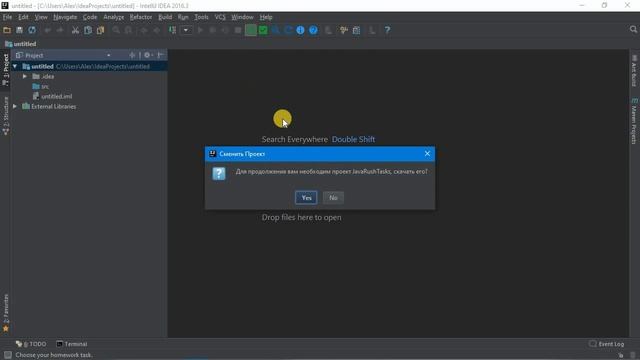Click the untitled breadcrumb in navigation bar
The height and width of the screenshot is (360, 640).
pos(21,44)
